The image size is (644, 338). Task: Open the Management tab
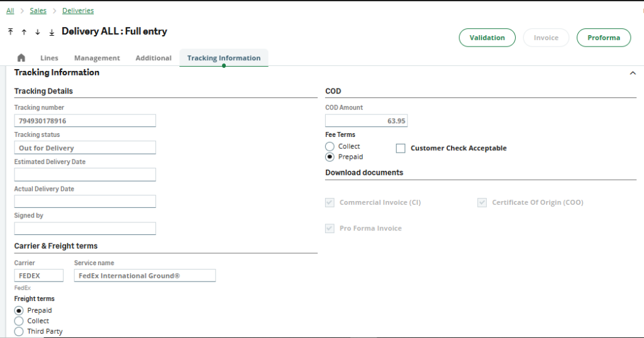click(97, 58)
